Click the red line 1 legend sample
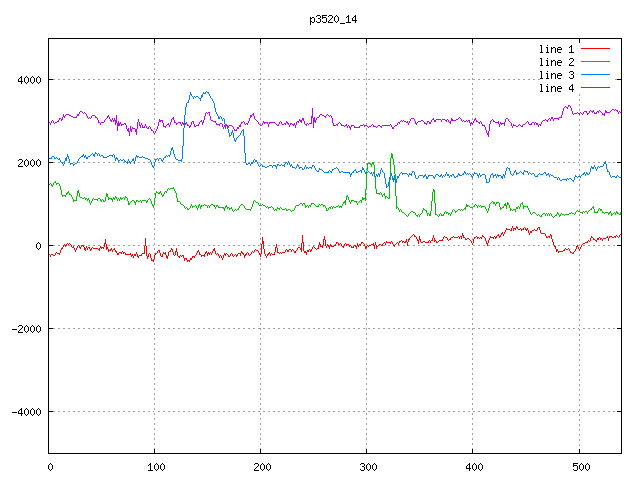Screen dimensions: 640x480 595,49
